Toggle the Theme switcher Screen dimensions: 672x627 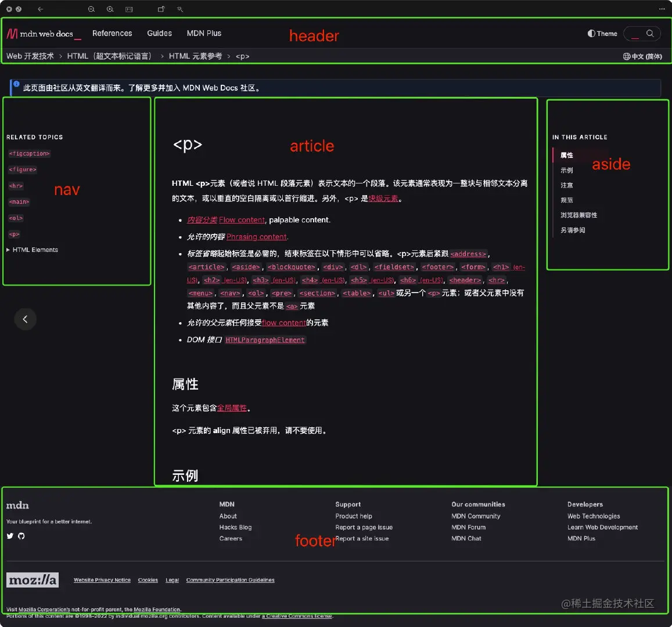click(602, 34)
